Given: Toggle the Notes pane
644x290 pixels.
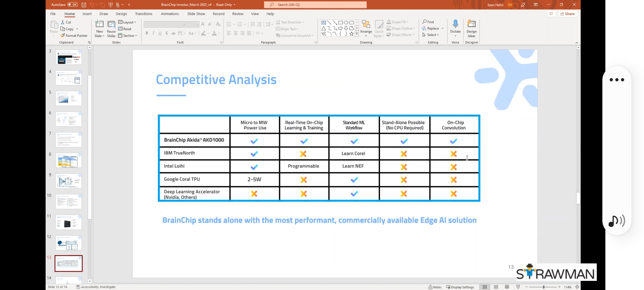Looking at the screenshot, I should (435, 287).
